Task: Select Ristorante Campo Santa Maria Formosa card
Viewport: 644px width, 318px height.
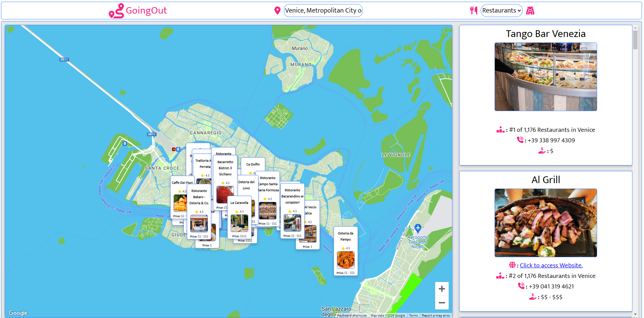Action: click(x=268, y=199)
